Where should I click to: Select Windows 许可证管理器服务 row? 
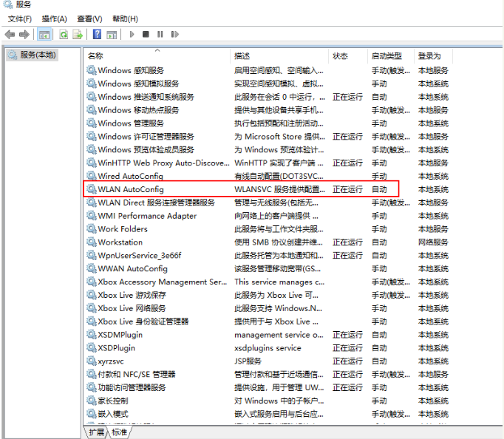pyautogui.click(x=268, y=136)
